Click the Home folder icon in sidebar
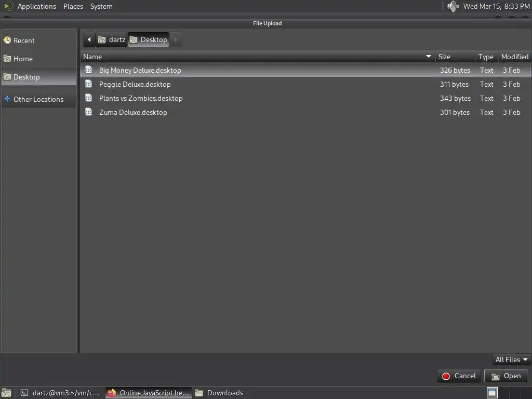Image resolution: width=532 pixels, height=399 pixels. tap(7, 59)
